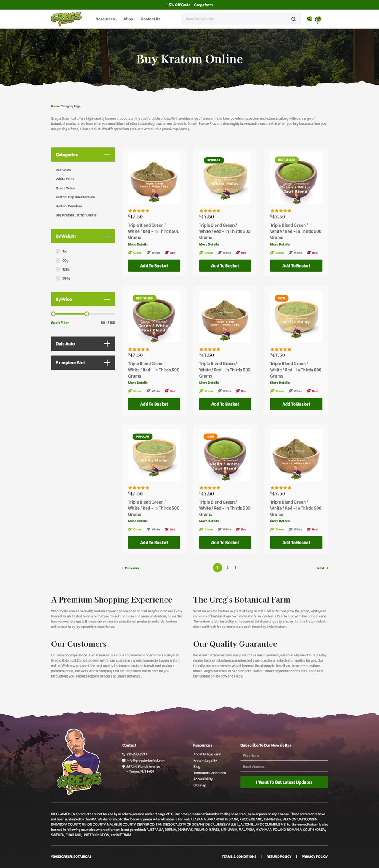Screen dimensions: 379x868
Task: Click the envelope icon beside email address
Action: click(124, 761)
